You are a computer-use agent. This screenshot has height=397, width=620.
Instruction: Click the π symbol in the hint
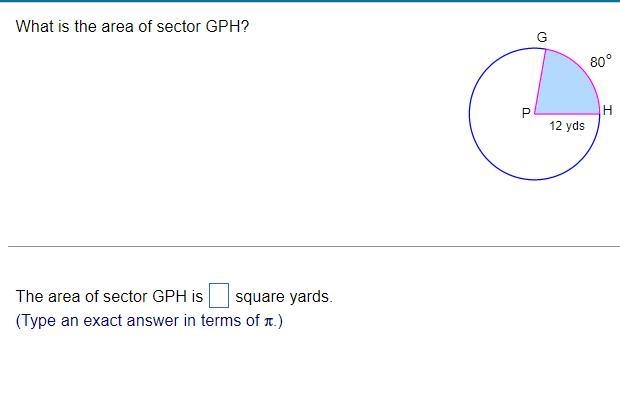coord(268,321)
